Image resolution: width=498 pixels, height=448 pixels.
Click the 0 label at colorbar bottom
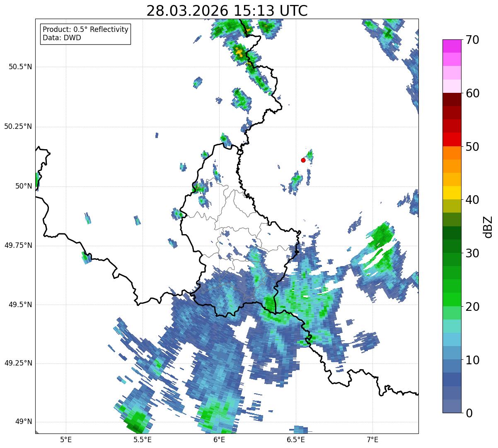469,413
